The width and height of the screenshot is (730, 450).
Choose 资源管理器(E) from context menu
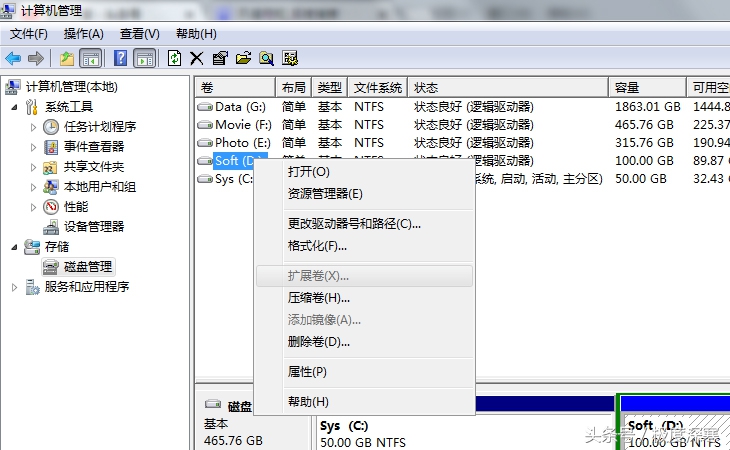[x=364, y=194]
